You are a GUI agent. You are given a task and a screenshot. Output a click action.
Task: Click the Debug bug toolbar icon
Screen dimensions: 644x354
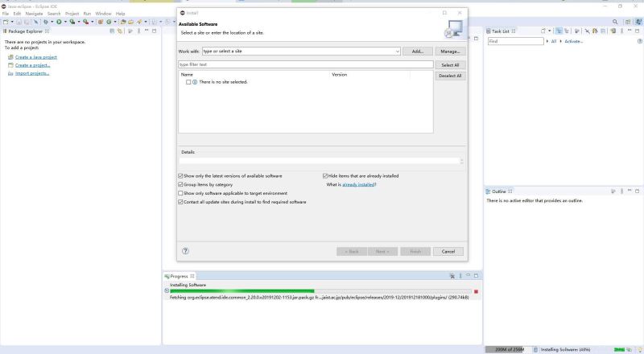(x=46, y=22)
